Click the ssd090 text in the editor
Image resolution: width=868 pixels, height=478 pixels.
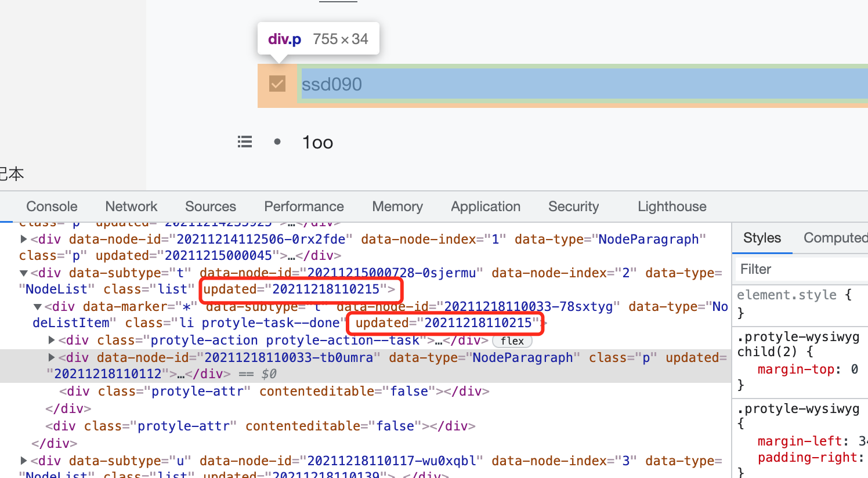click(332, 85)
